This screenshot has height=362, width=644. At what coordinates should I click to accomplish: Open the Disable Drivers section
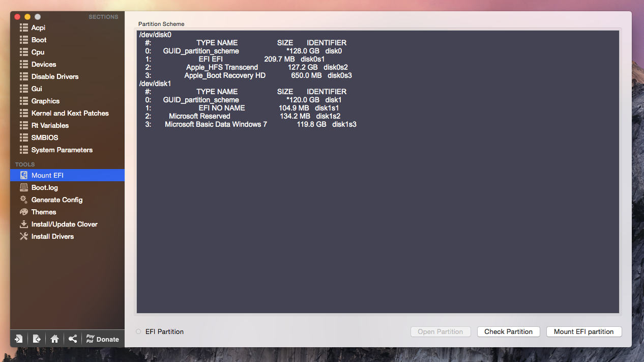67,76
